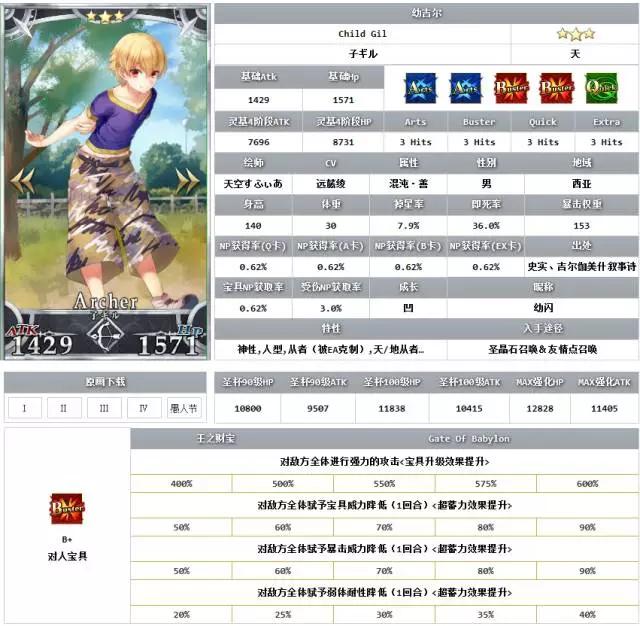Click the traits text 神性,人型,从者
Viewport: 640px width, 626px height.
pos(331,349)
